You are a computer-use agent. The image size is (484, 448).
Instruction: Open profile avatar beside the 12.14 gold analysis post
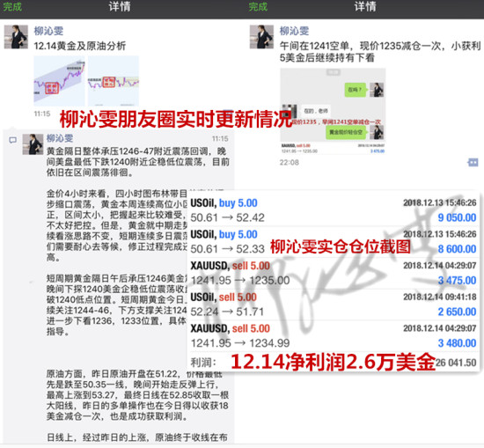coord(16,37)
